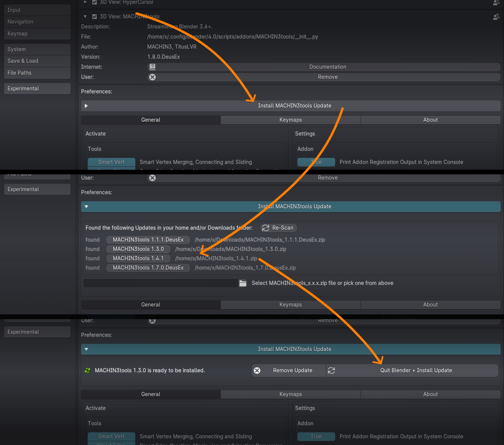Click Remove Update
Screen dimensions: 504x445
289,370
